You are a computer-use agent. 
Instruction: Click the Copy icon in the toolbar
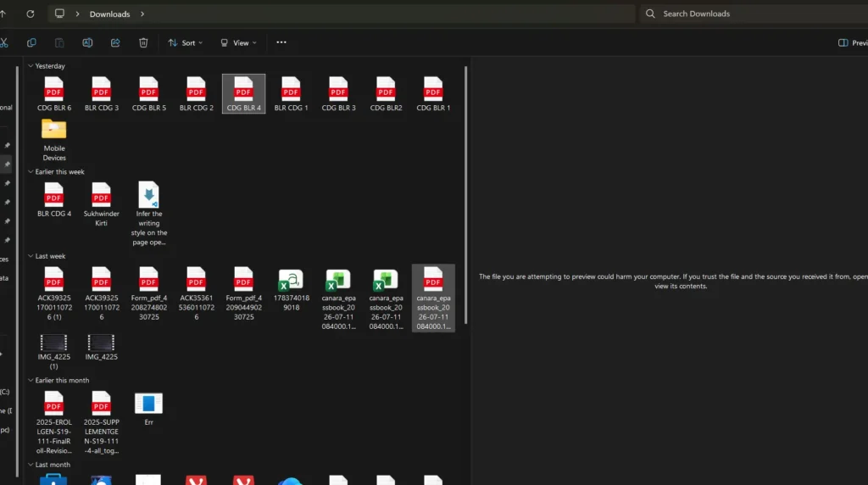tap(31, 42)
